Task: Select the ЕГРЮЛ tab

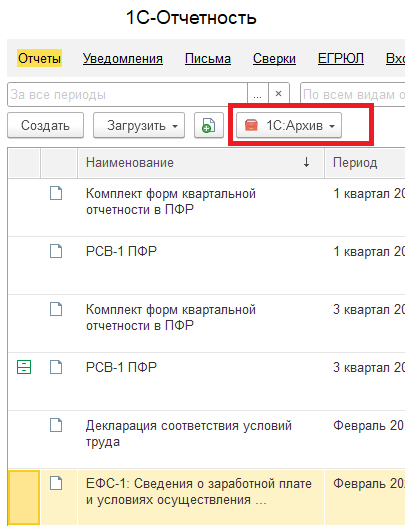Action: 341,58
